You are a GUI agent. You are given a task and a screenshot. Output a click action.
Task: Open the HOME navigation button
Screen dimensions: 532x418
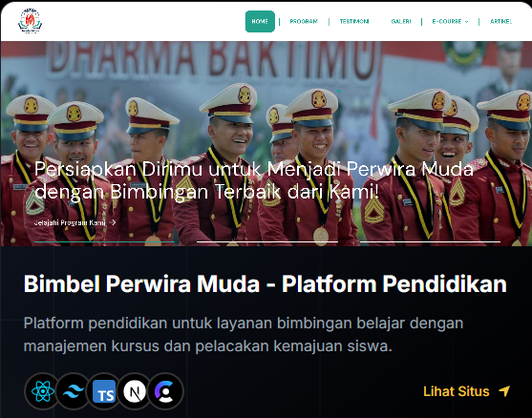[260, 21]
